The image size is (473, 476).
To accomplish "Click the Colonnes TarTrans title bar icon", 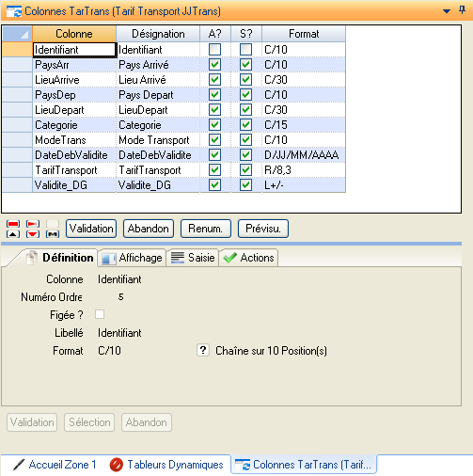I will coord(14,11).
